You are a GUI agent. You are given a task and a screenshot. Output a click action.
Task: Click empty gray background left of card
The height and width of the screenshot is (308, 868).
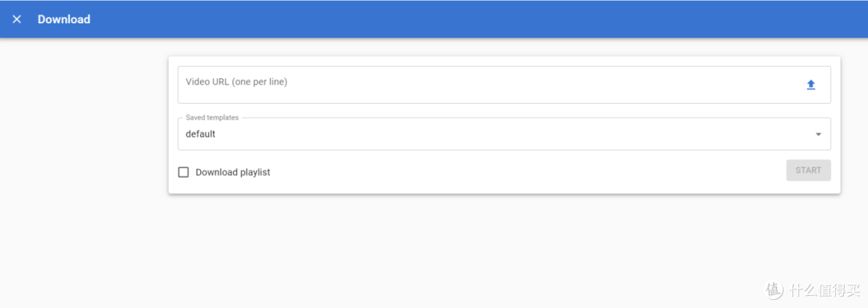point(83,138)
